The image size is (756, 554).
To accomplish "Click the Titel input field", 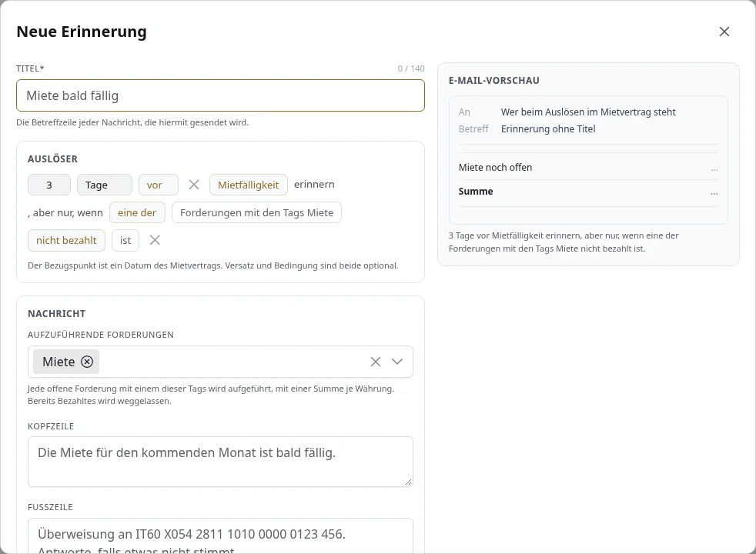I will point(220,95).
